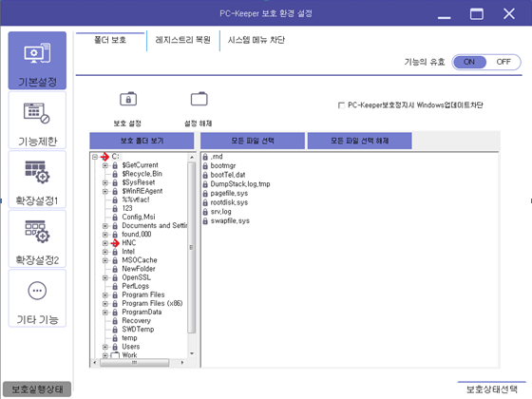Click the folder tree scroll-down arrow
Viewport: 532px width, 399px height.
pos(192,353)
